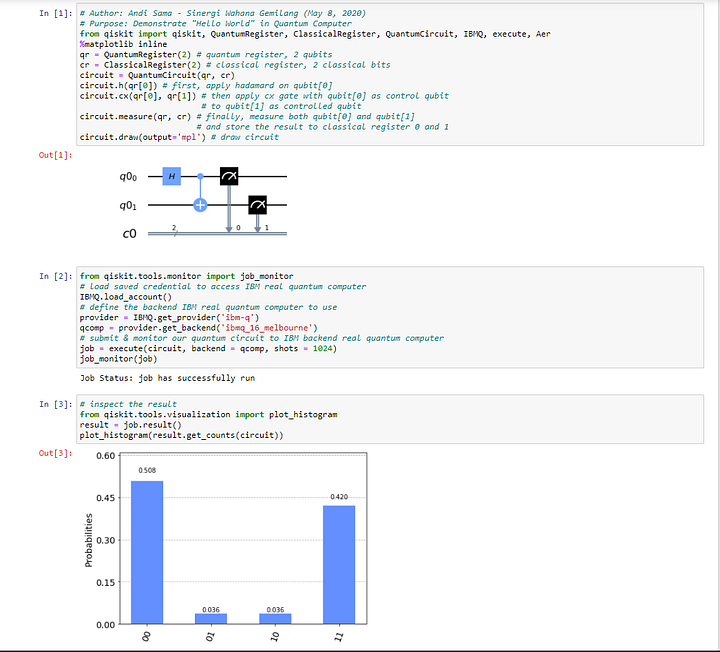Click the IBMQ.load_account() line
Viewport: 720px width, 652px height.
(x=125, y=297)
